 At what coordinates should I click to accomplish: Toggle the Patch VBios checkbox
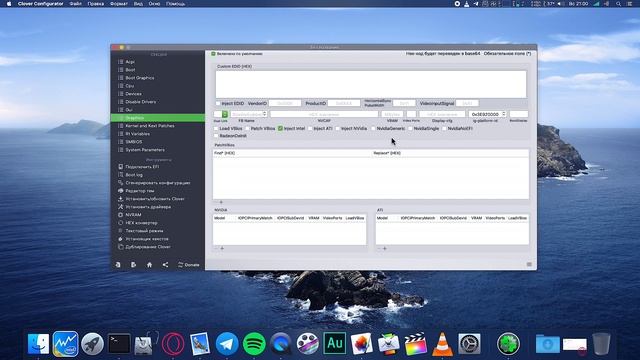247,128
